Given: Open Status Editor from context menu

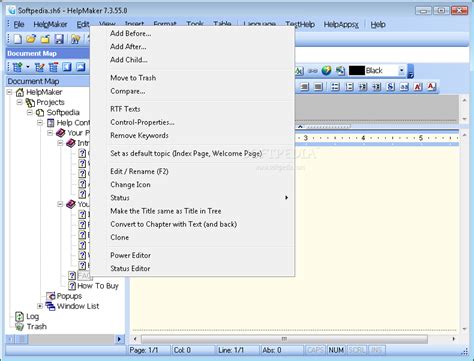Looking at the screenshot, I should pos(130,269).
